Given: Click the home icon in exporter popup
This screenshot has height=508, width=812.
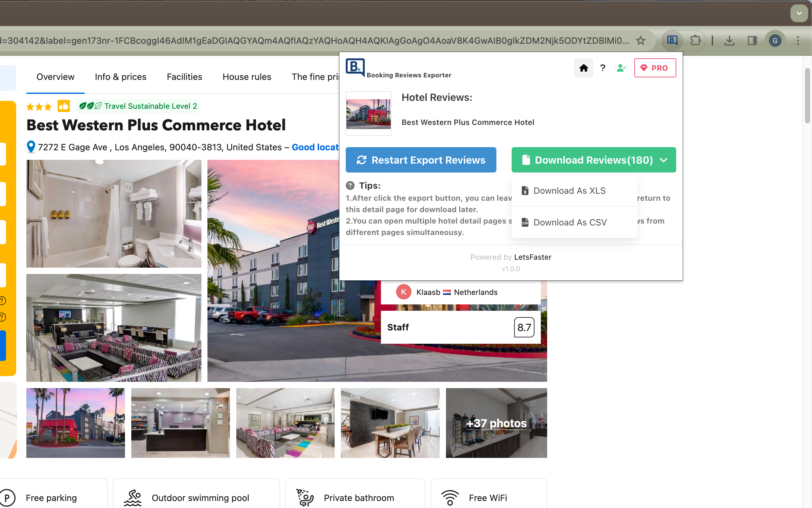Looking at the screenshot, I should 583,68.
